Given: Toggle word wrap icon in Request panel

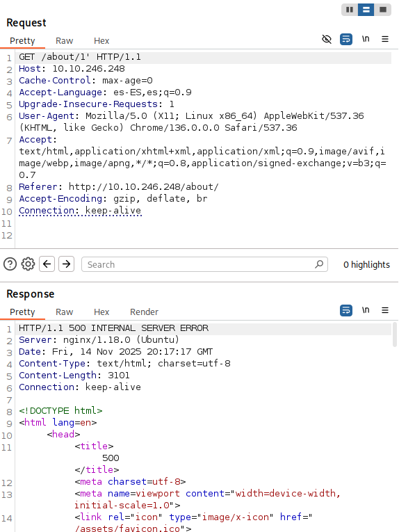Looking at the screenshot, I should [345, 40].
